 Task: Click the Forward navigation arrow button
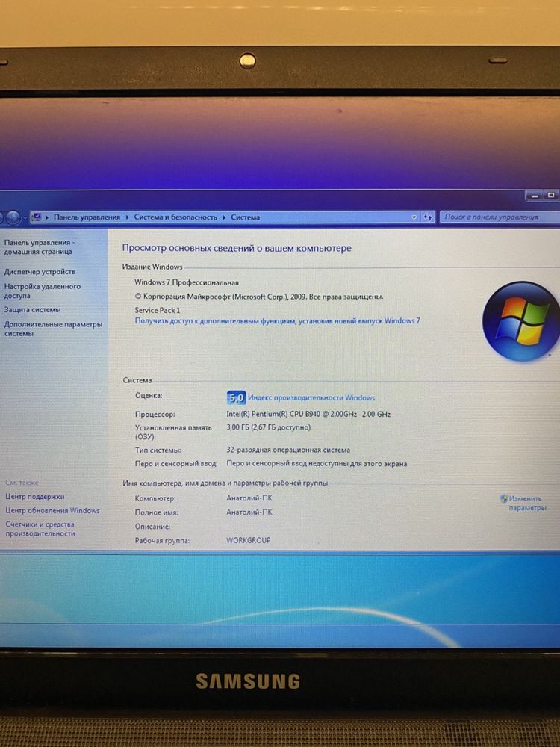[13, 217]
